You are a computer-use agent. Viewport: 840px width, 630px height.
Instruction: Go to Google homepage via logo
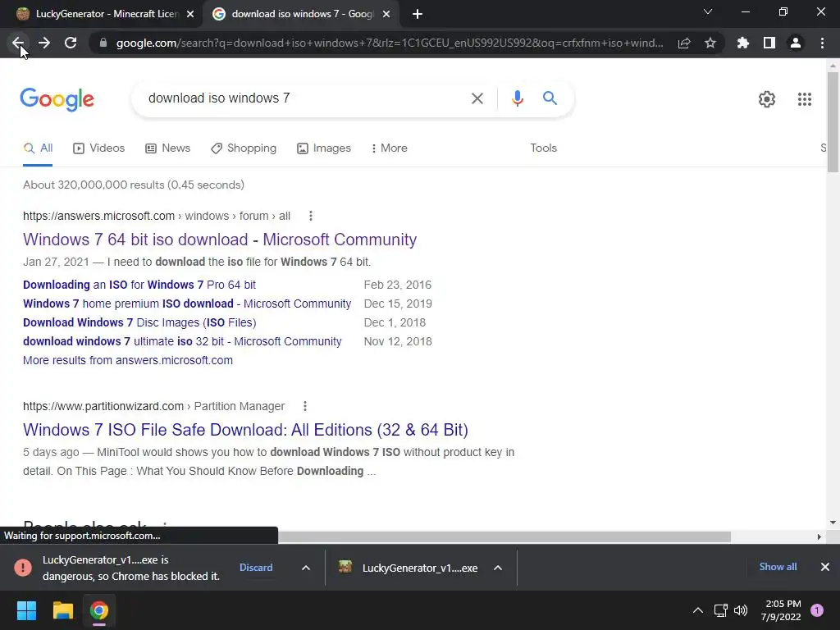(57, 99)
